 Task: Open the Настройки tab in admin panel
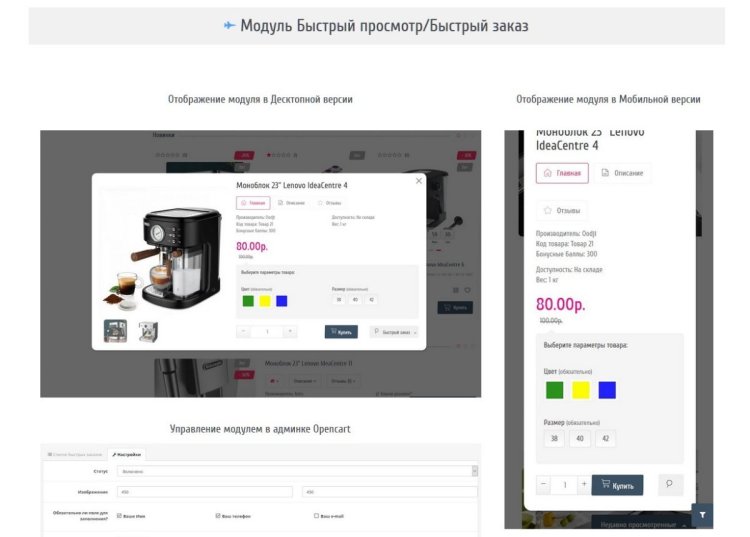(127, 454)
